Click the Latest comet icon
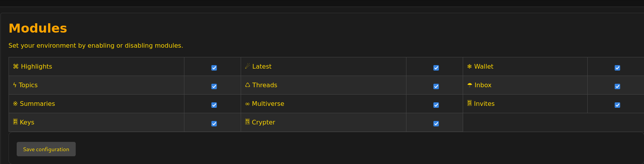Image resolution: width=644 pixels, height=164 pixels. pos(247,66)
